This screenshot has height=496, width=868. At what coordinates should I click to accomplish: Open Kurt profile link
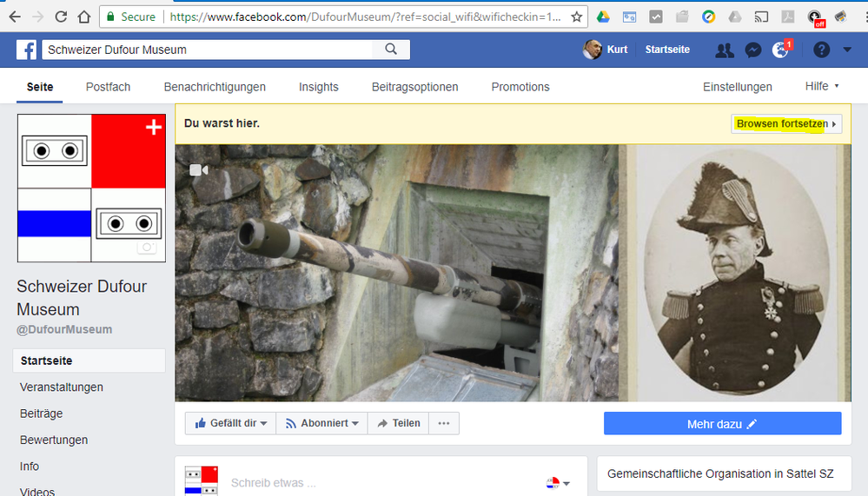coord(617,50)
